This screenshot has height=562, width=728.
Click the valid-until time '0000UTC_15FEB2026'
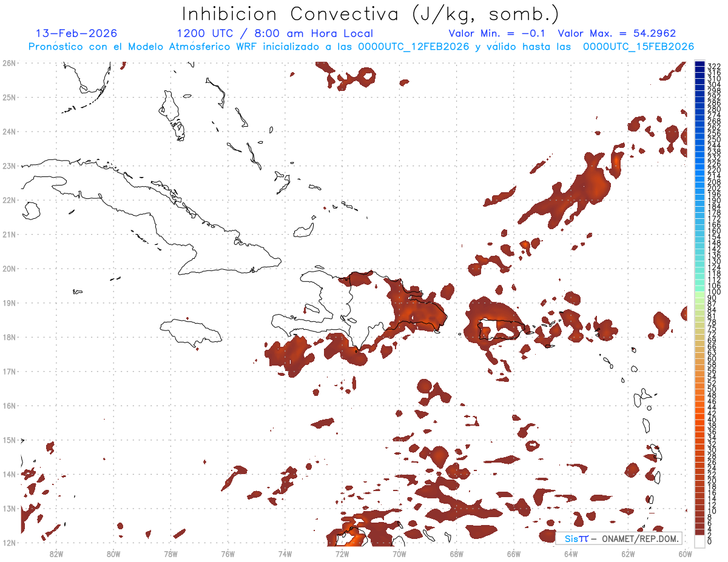(x=639, y=47)
